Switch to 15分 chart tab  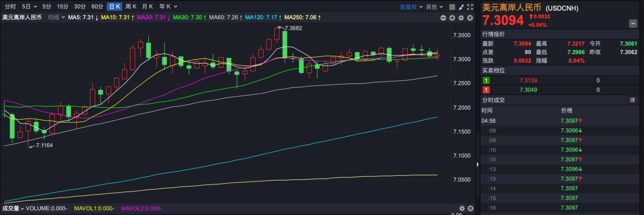pyautogui.click(x=62, y=7)
